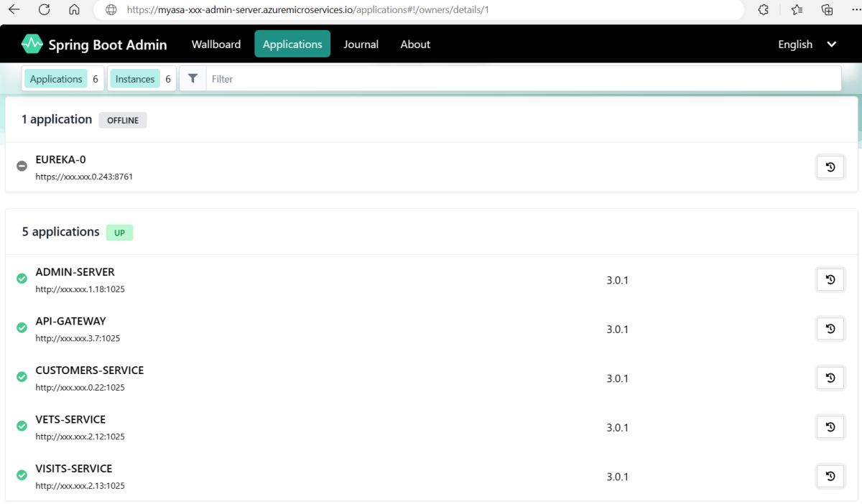Switch to the Journal tab
The height and width of the screenshot is (504, 862).
coord(361,45)
